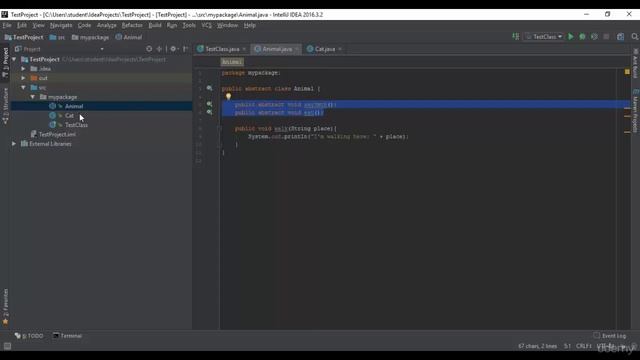
Task: Open the Navigate menu
Action: tap(61, 25)
